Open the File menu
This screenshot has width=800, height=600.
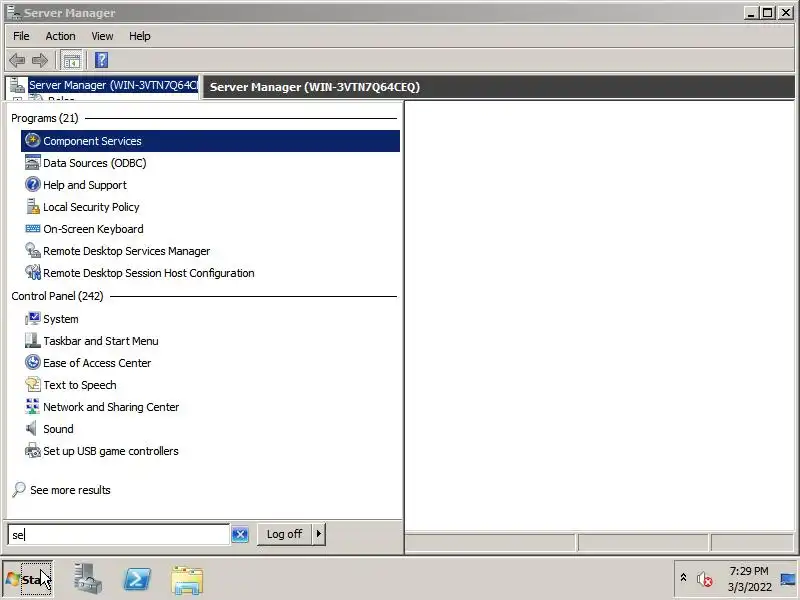21,36
